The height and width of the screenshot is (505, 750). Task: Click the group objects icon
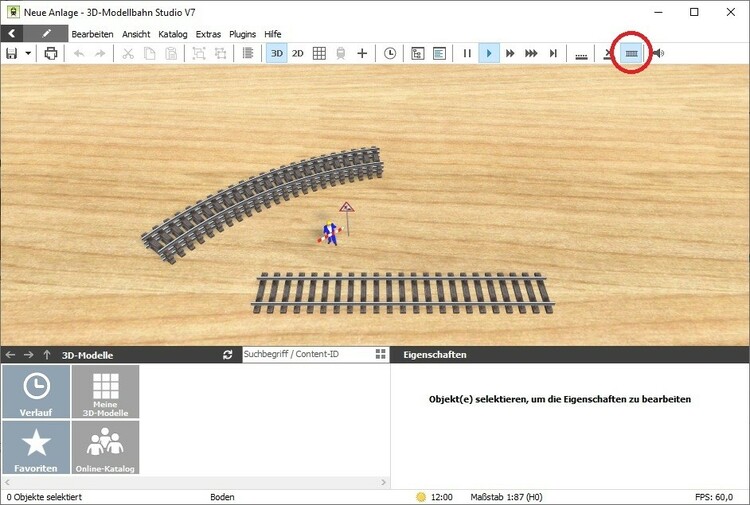point(199,53)
